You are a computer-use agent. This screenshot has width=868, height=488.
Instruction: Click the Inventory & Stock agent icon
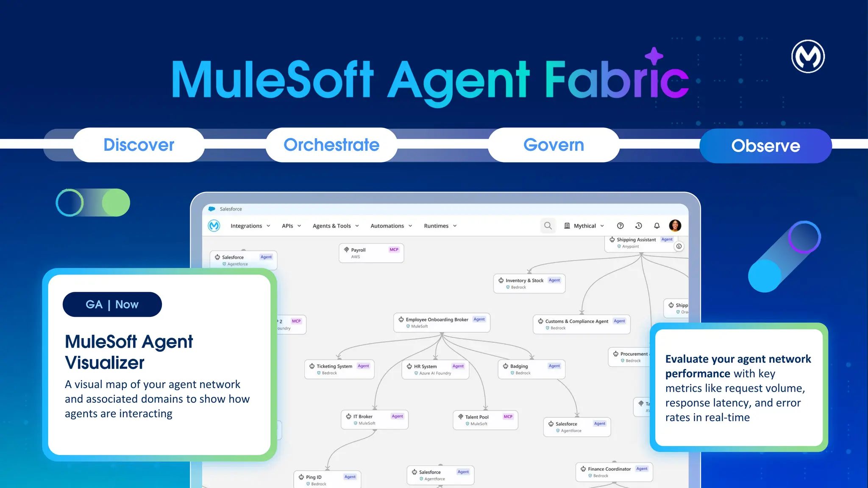(501, 280)
